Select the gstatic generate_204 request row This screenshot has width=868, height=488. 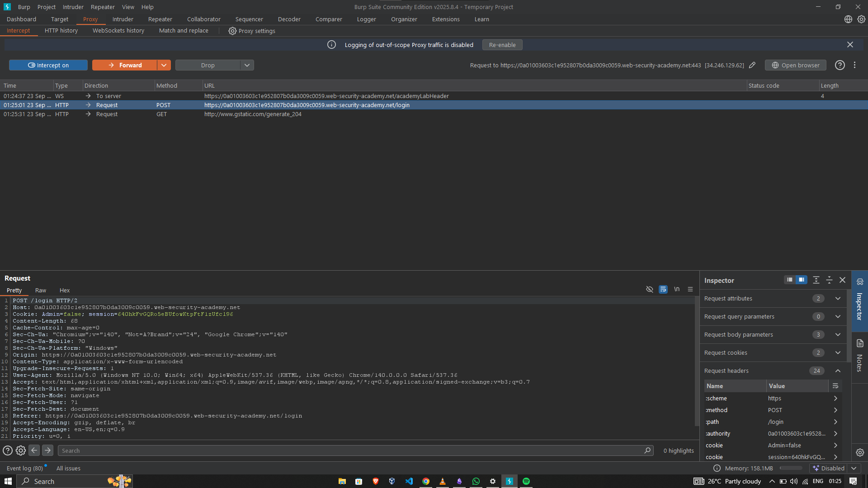tap(434, 114)
